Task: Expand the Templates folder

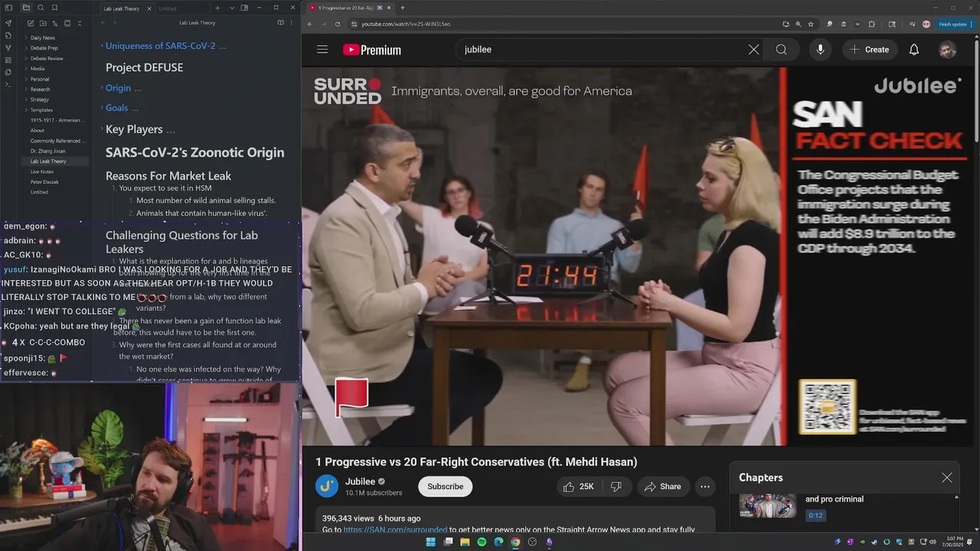Action: coord(41,110)
